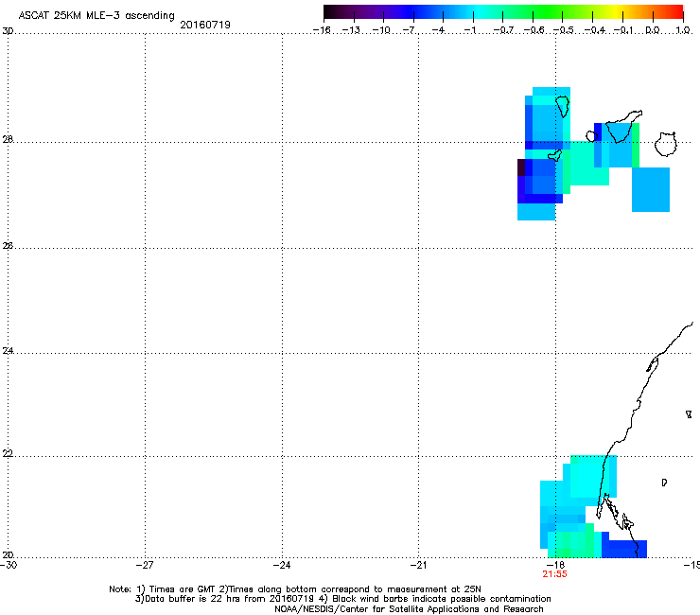Pick the red end of the color bar
Viewport: 700px width, 615px height.
click(x=677, y=12)
